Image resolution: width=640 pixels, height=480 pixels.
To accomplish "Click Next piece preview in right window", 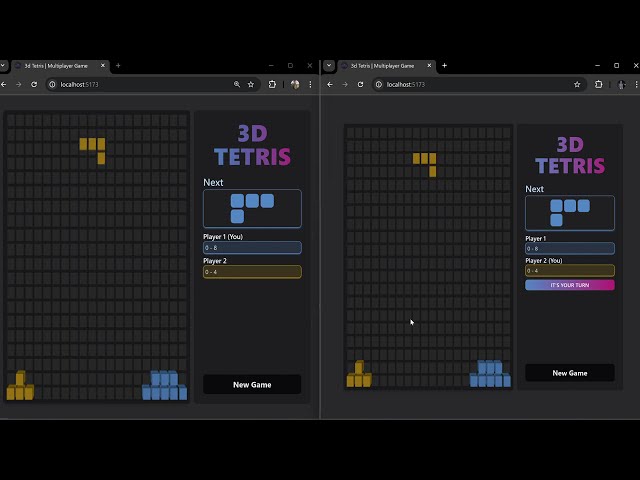I will tap(570, 213).
